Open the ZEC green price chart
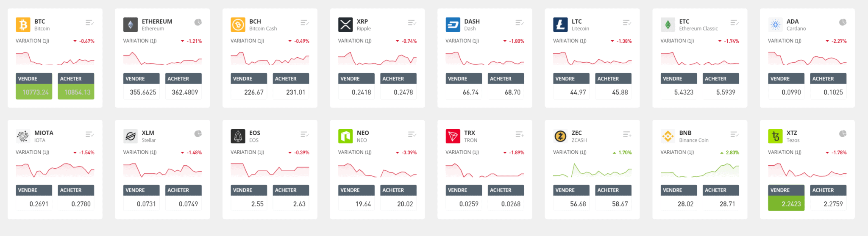Viewport: 868px width, 236px height. [x=592, y=170]
